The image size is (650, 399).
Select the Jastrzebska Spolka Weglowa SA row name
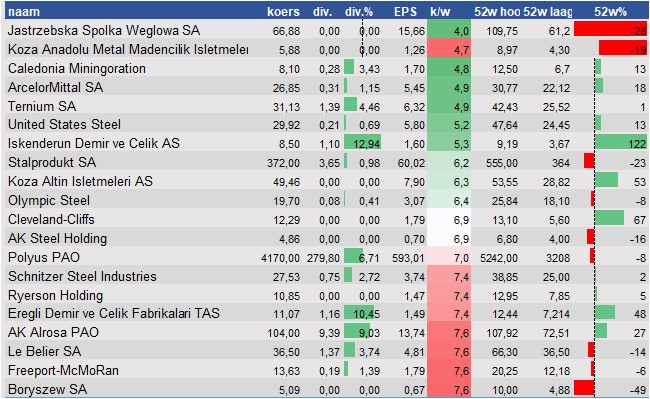(104, 30)
